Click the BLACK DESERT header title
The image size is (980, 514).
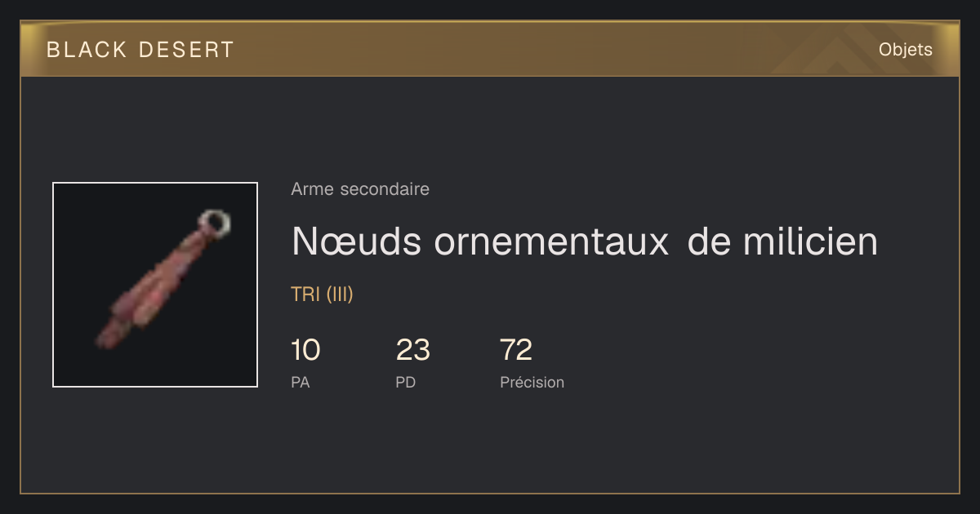click(x=140, y=50)
